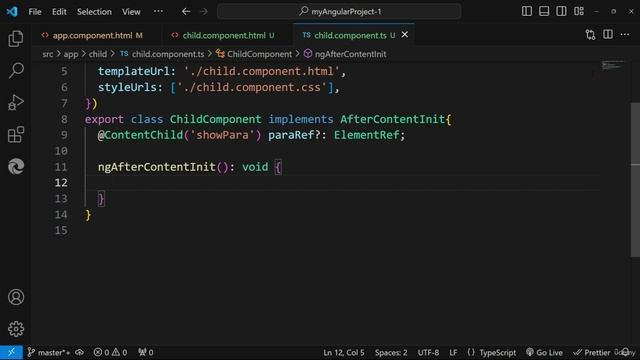Change the LF end-of-line sequence

tap(453, 352)
